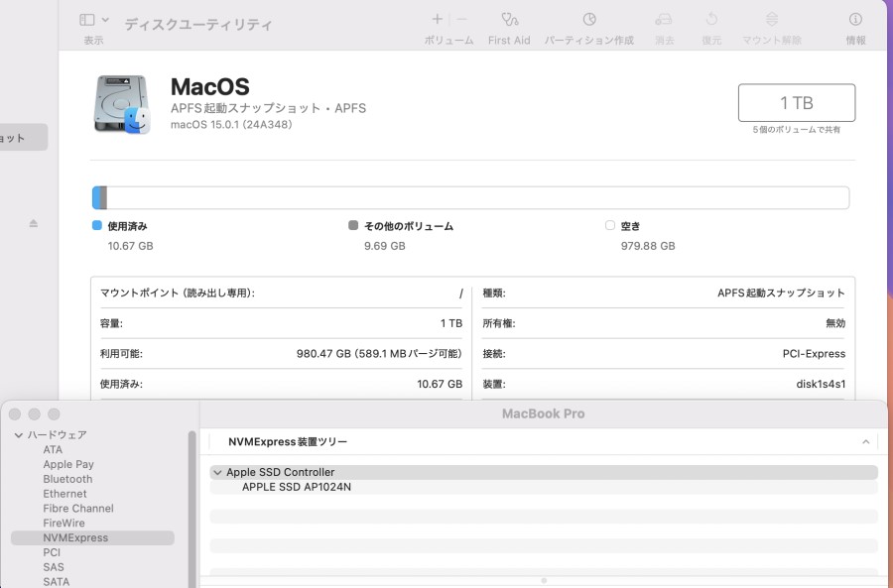Click the 無効 ownership value
The image size is (893, 588).
[x=835, y=323]
